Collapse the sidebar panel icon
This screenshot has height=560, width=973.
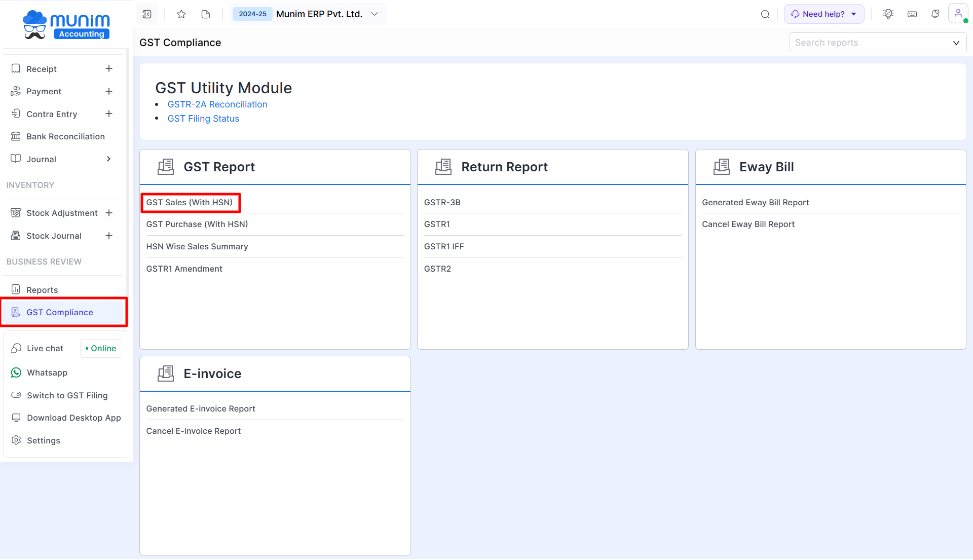click(x=147, y=14)
